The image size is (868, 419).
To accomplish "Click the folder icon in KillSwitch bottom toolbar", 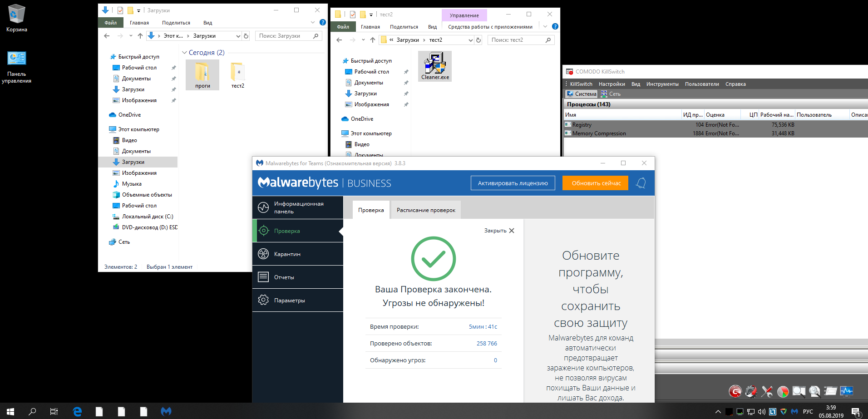I will (x=831, y=391).
